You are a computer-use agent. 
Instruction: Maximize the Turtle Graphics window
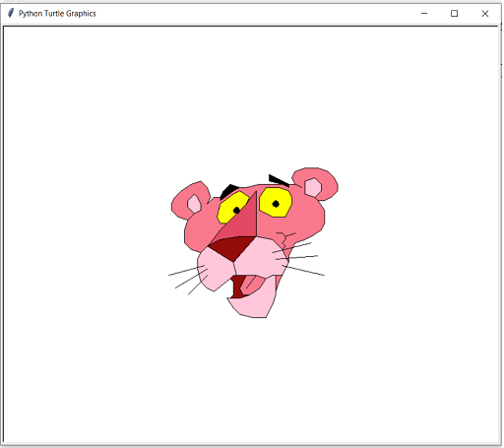pos(456,14)
